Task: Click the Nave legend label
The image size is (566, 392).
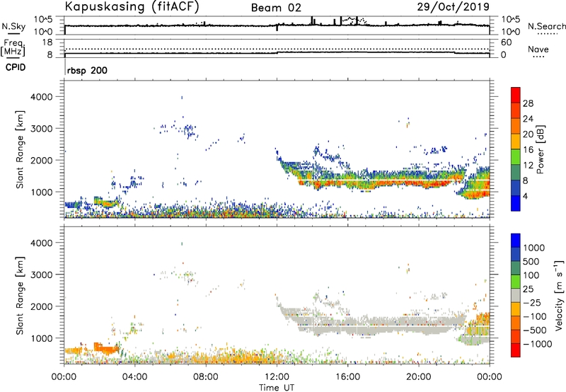Action: click(x=538, y=50)
